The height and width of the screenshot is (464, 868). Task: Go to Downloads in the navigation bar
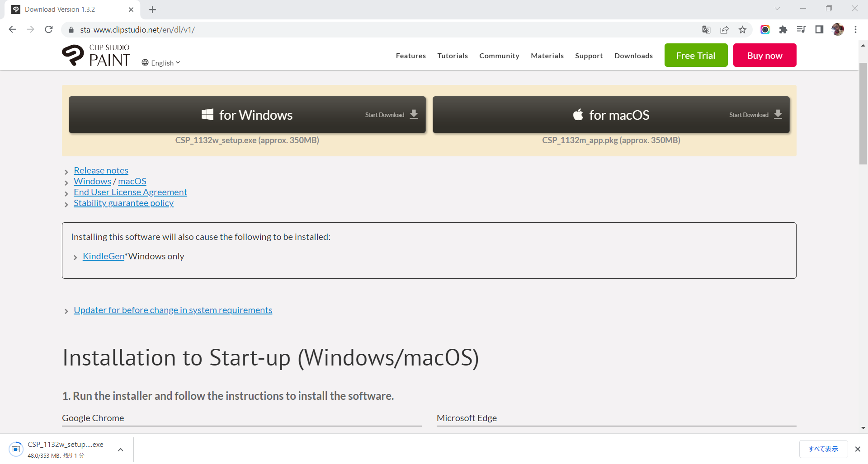(633, 56)
